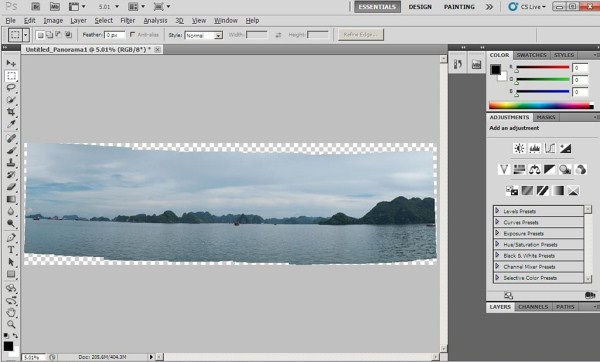Add a Color Balance adjustment
600x362 pixels.
click(535, 169)
